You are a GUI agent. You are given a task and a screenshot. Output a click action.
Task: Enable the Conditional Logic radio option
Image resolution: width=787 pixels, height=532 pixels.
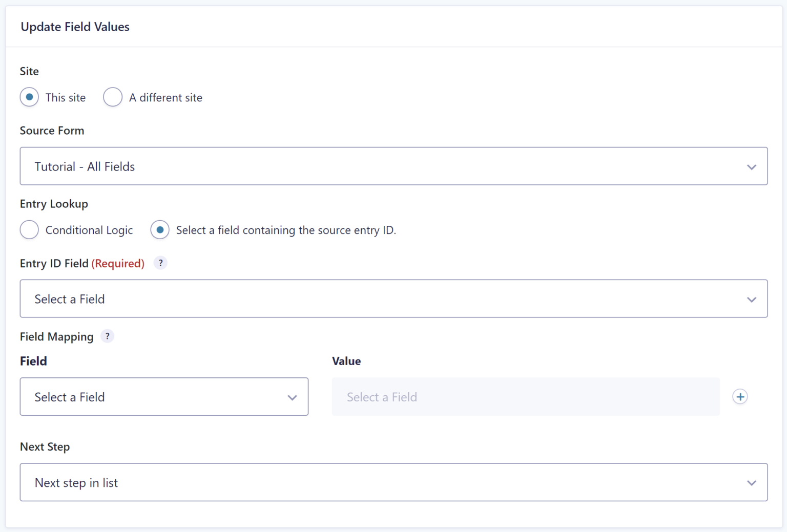pyautogui.click(x=29, y=230)
